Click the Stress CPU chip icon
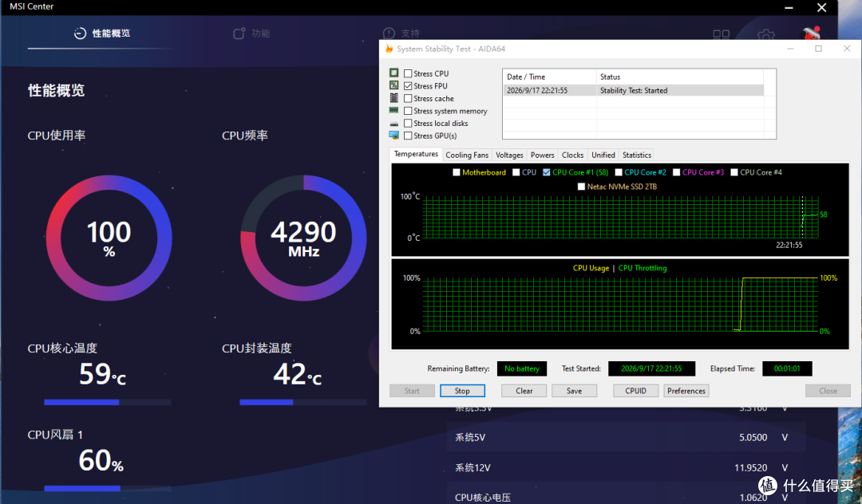Image resolution: width=862 pixels, height=504 pixels. tap(393, 73)
